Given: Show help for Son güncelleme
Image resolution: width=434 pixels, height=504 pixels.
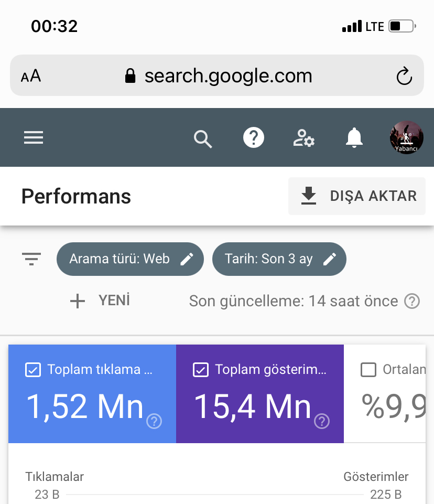Looking at the screenshot, I should (x=412, y=301).
